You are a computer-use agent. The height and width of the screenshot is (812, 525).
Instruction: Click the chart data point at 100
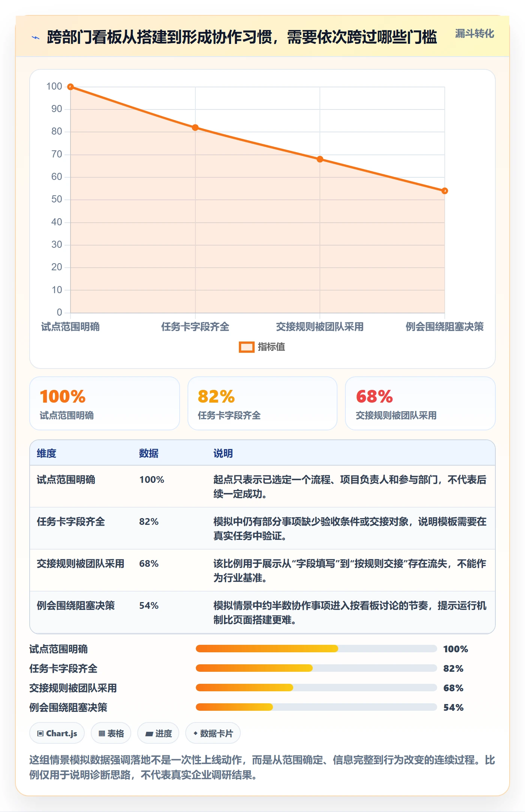pyautogui.click(x=70, y=87)
